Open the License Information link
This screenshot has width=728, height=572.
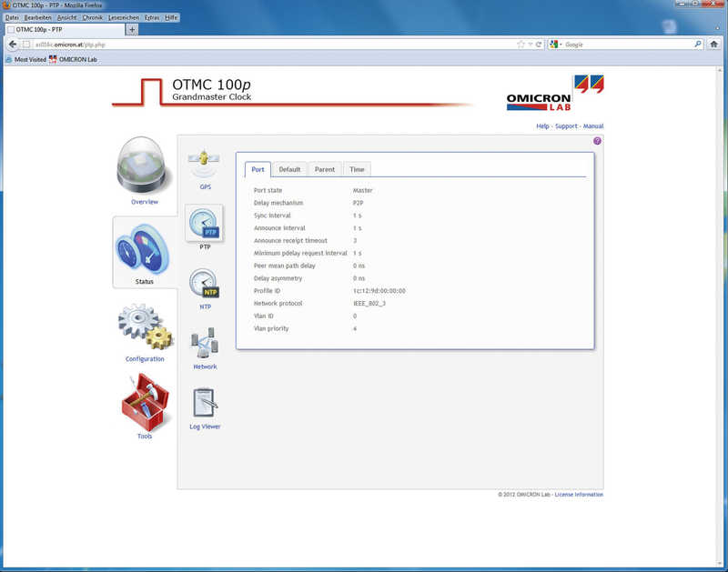point(579,495)
